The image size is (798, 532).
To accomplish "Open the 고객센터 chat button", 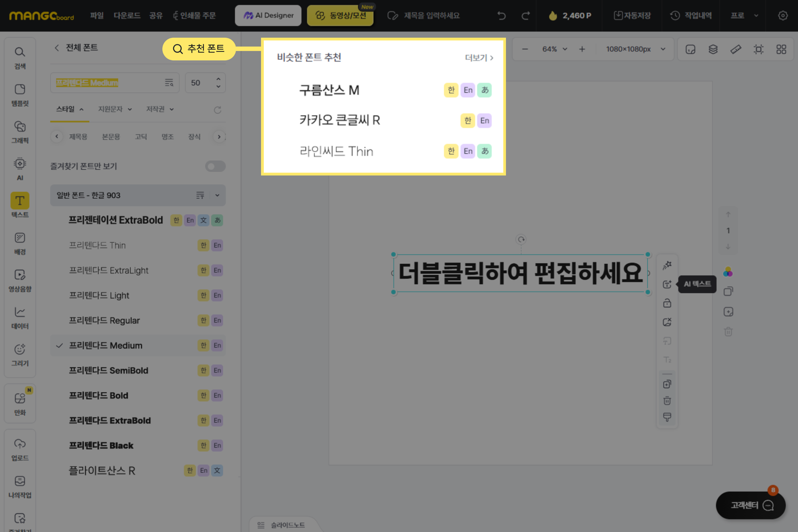I will click(x=751, y=505).
